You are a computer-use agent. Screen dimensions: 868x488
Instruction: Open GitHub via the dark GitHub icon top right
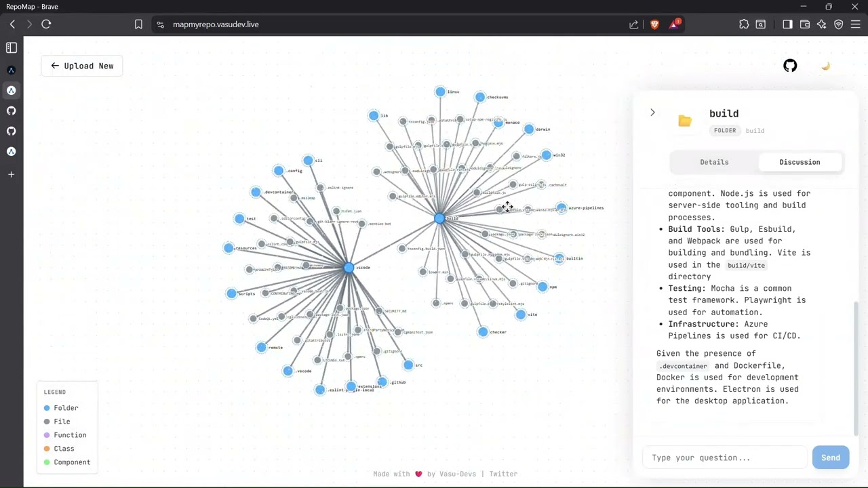(x=790, y=66)
